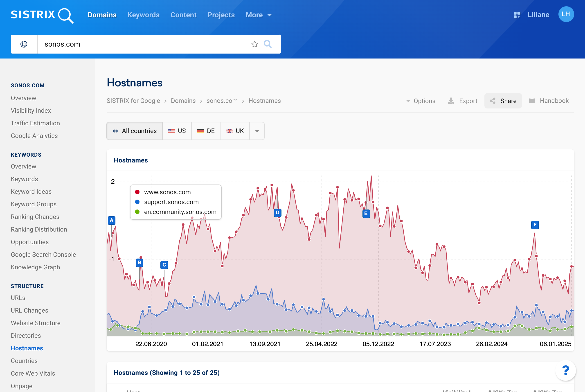Open Countries in sidebar
The height and width of the screenshot is (392, 585).
tap(24, 361)
